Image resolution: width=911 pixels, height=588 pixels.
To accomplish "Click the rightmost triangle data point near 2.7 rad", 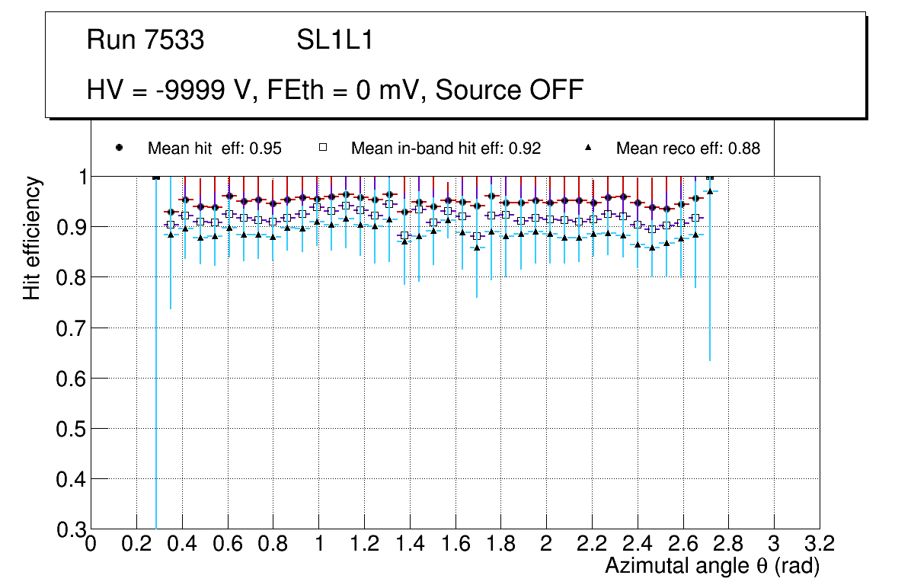I will click(x=710, y=191).
